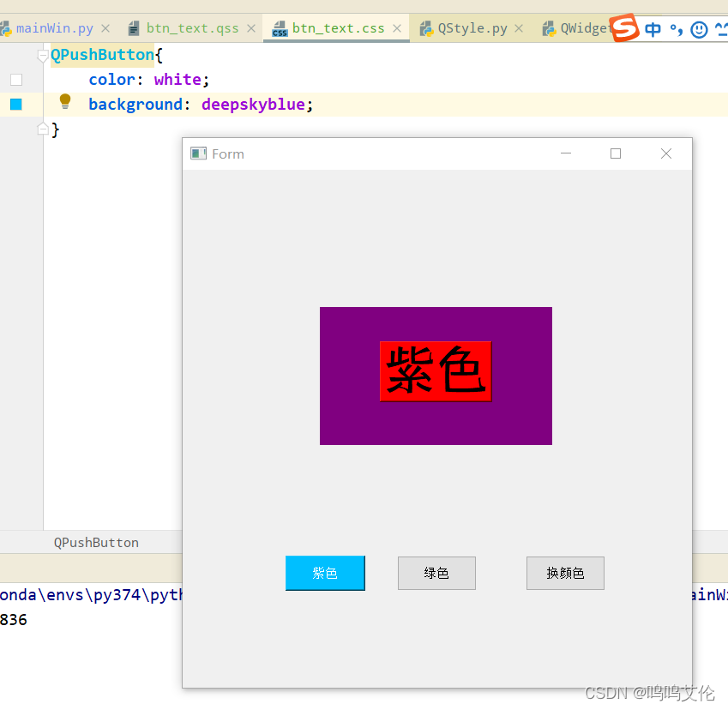
Task: Click the deepskyblue color swatch in the gutter
Action: pos(15,104)
